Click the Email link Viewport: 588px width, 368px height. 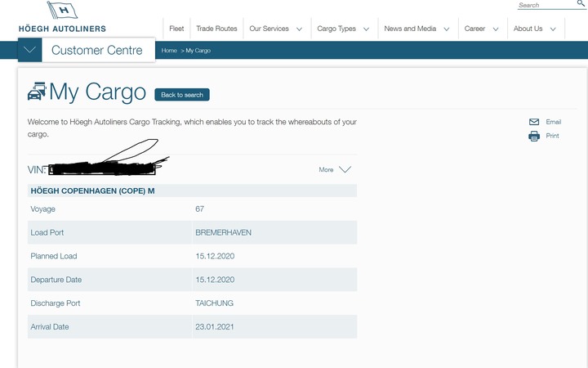554,122
